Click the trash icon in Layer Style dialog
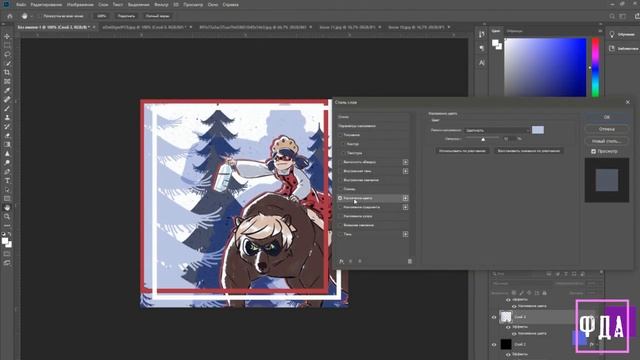Viewport: 640px width, 360px height. [410, 261]
